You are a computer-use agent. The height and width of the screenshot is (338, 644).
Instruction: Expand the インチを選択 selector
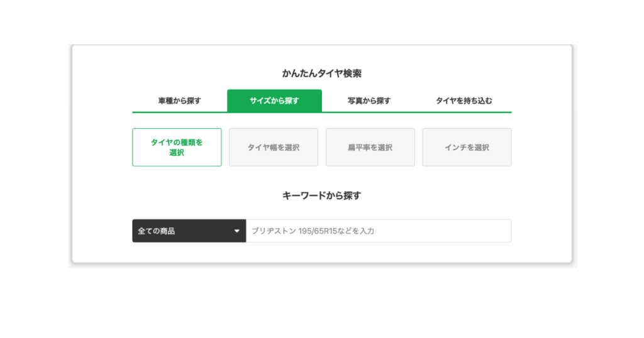tap(467, 148)
